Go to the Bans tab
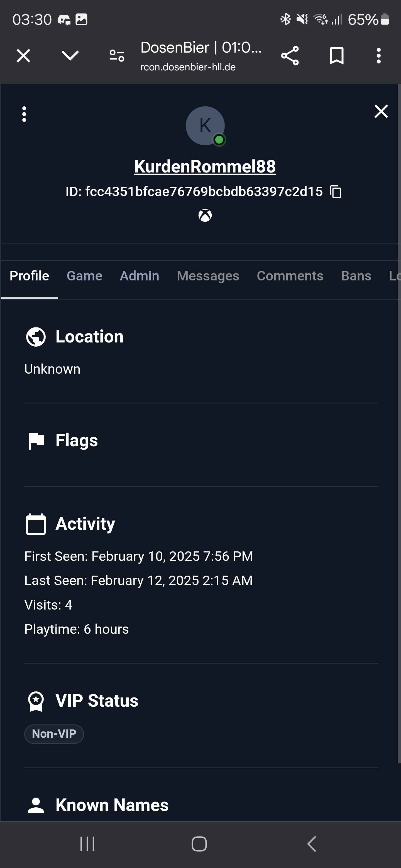 (356, 276)
